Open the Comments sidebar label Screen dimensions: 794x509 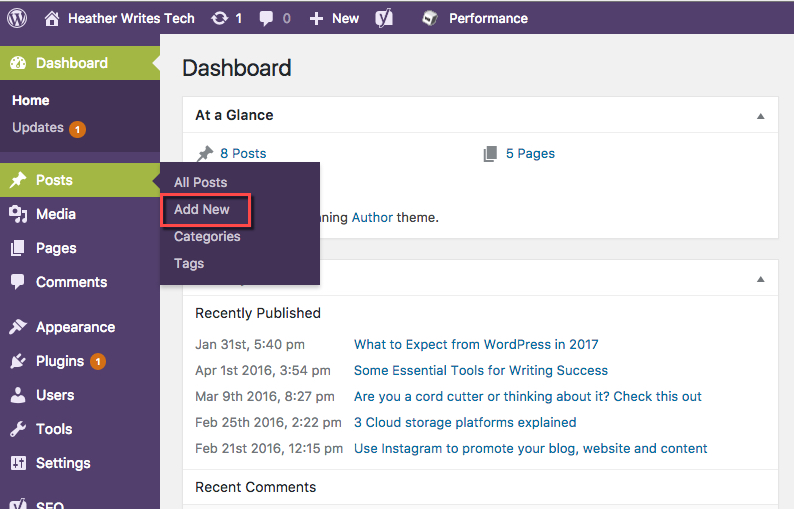[71, 282]
